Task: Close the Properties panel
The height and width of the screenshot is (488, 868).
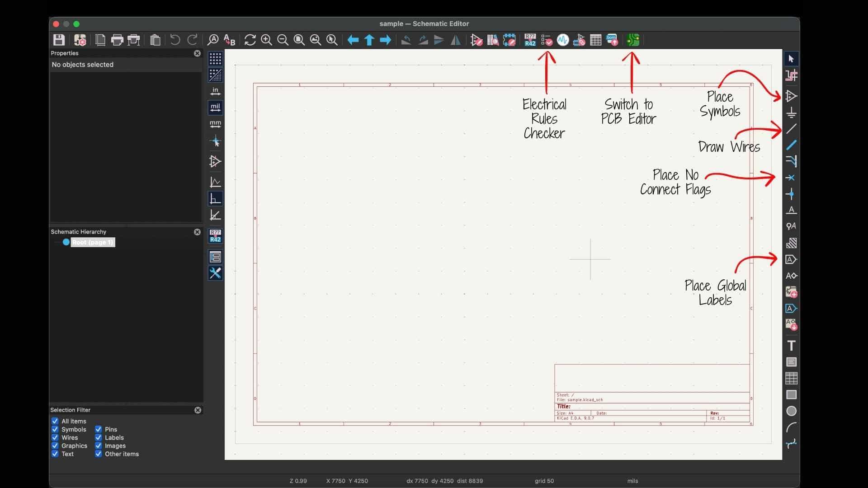Action: point(197,53)
